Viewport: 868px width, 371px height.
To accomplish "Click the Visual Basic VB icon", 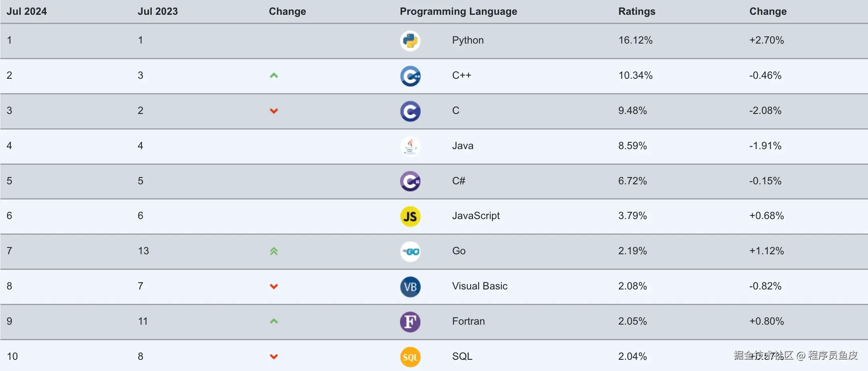I will point(410,287).
